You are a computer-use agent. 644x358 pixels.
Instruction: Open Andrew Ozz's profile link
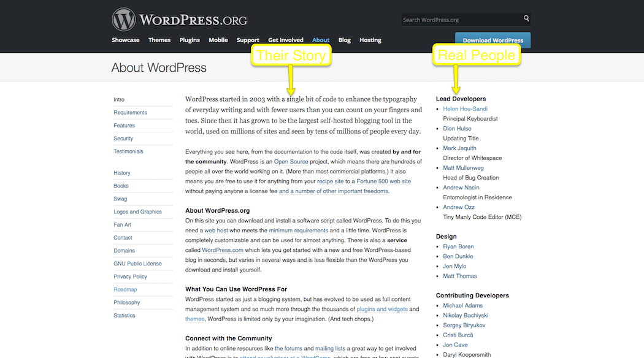coord(459,208)
